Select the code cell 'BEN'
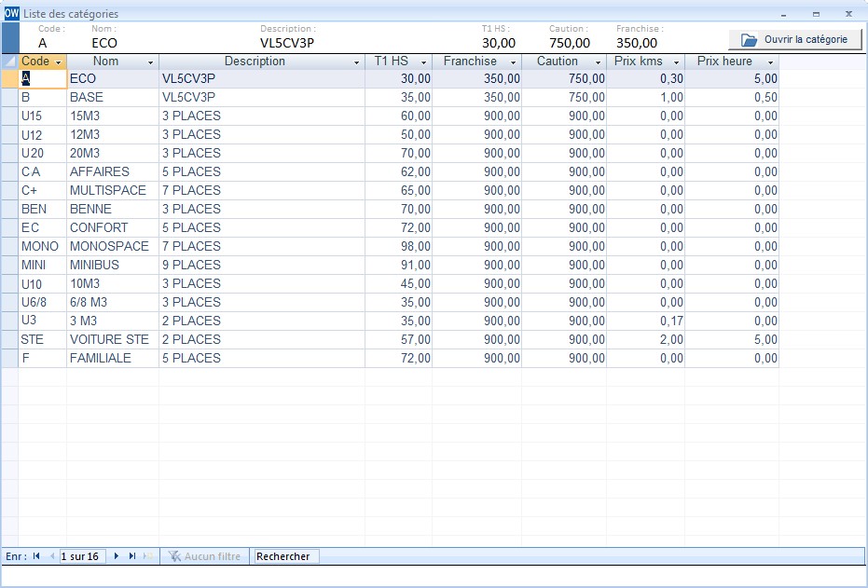 point(43,209)
